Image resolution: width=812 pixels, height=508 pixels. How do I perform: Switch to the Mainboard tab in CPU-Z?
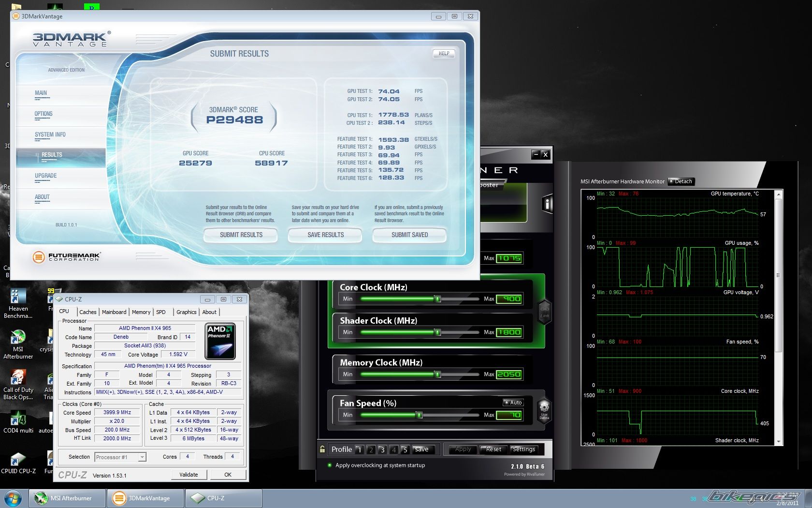point(114,312)
